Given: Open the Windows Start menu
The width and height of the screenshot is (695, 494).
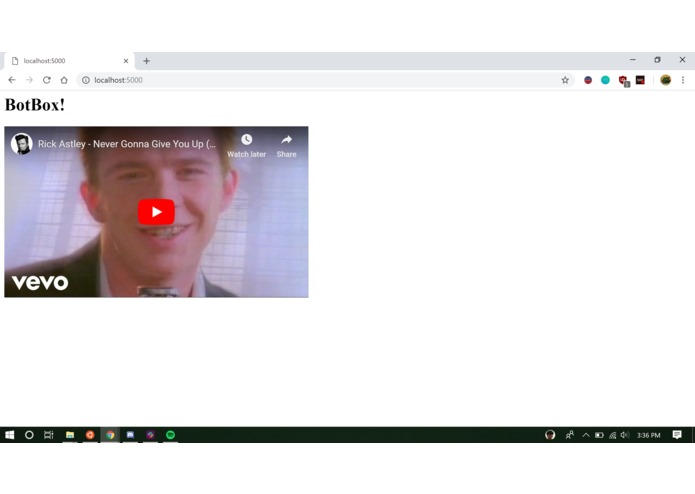Looking at the screenshot, I should coord(9,435).
